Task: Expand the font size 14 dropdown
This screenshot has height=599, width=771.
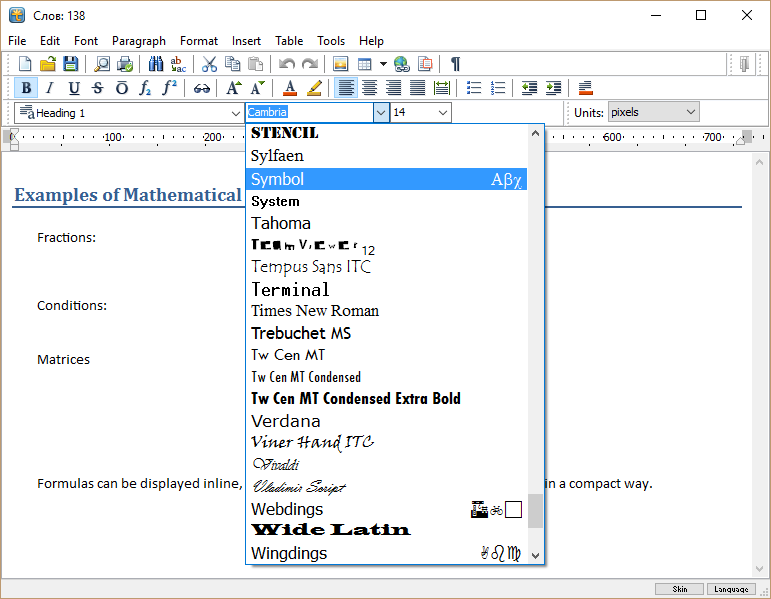Action: [x=442, y=113]
